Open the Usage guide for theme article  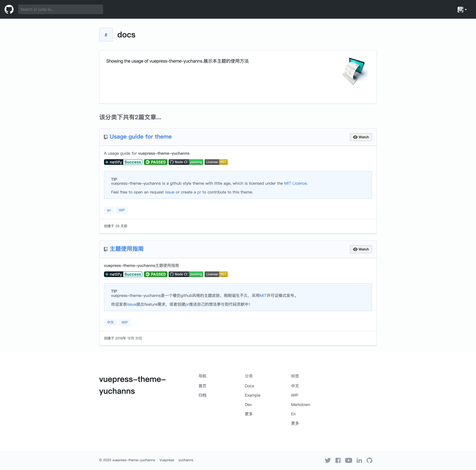click(140, 137)
